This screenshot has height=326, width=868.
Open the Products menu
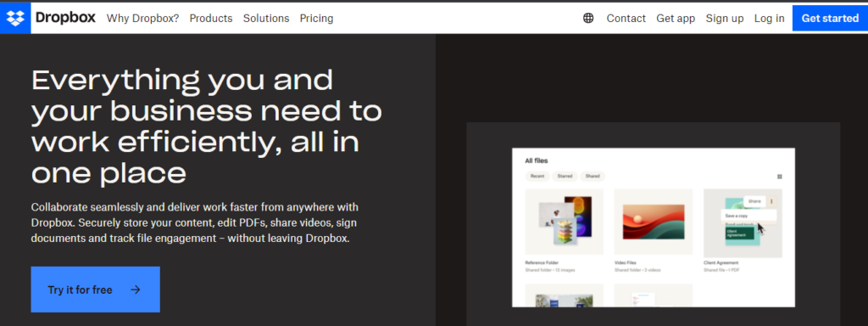tap(211, 19)
